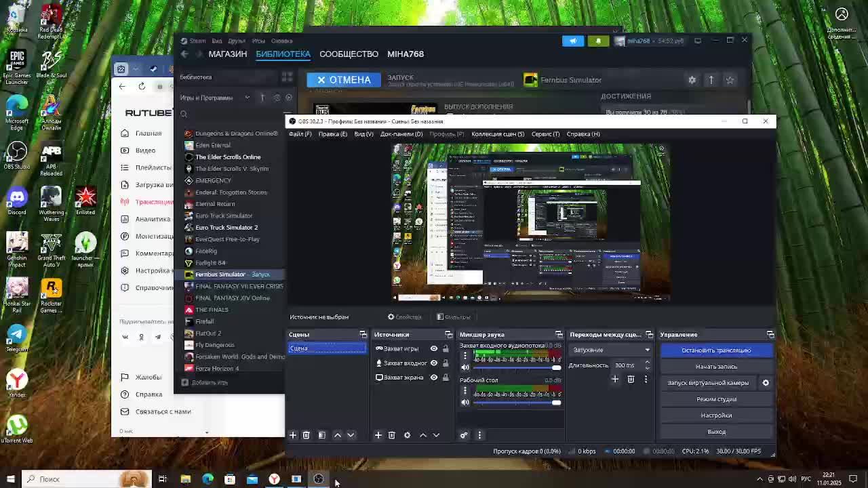This screenshot has height=488, width=868.
Task: Toggle lock on Захват экрана source
Action: (446, 378)
